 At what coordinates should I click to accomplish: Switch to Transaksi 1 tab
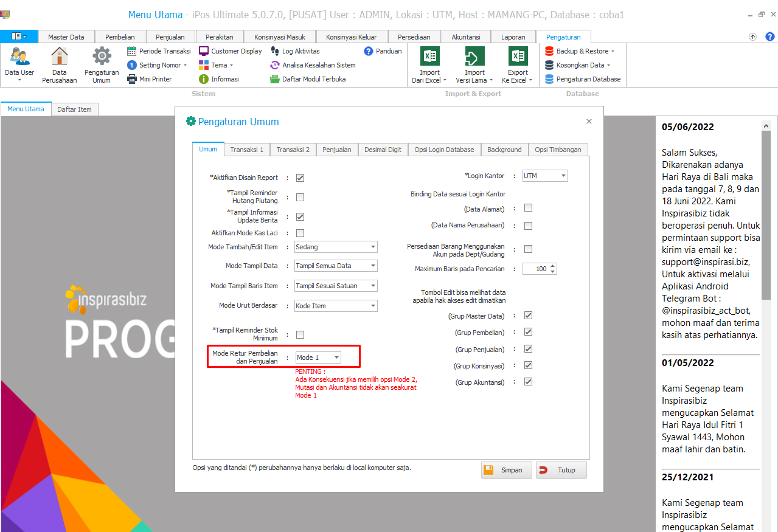[x=246, y=150]
